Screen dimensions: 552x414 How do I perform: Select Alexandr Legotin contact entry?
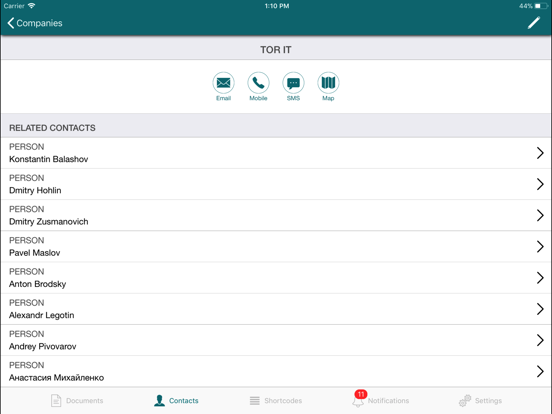[276, 309]
